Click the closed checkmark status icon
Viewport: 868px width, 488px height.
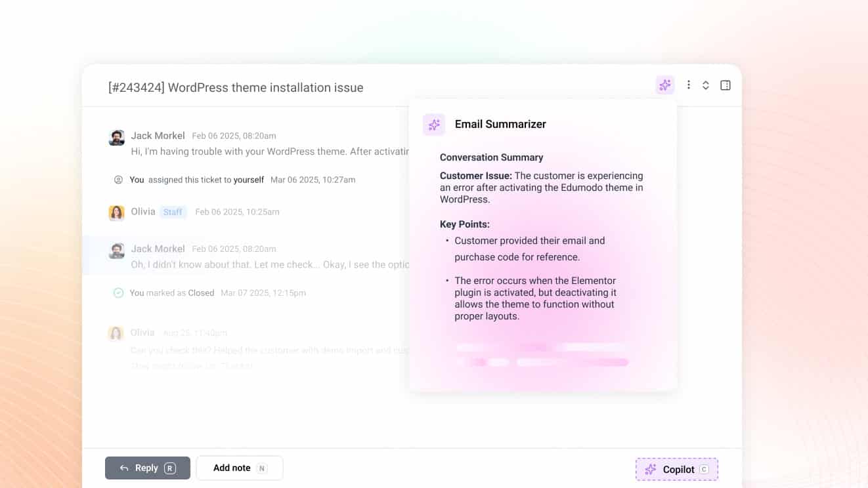119,293
